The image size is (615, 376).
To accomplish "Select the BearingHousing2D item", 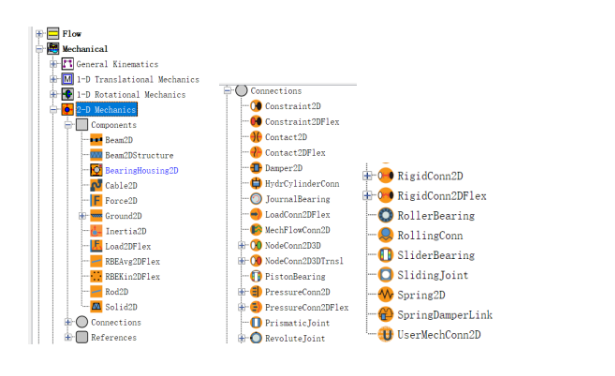I will coord(142,171).
